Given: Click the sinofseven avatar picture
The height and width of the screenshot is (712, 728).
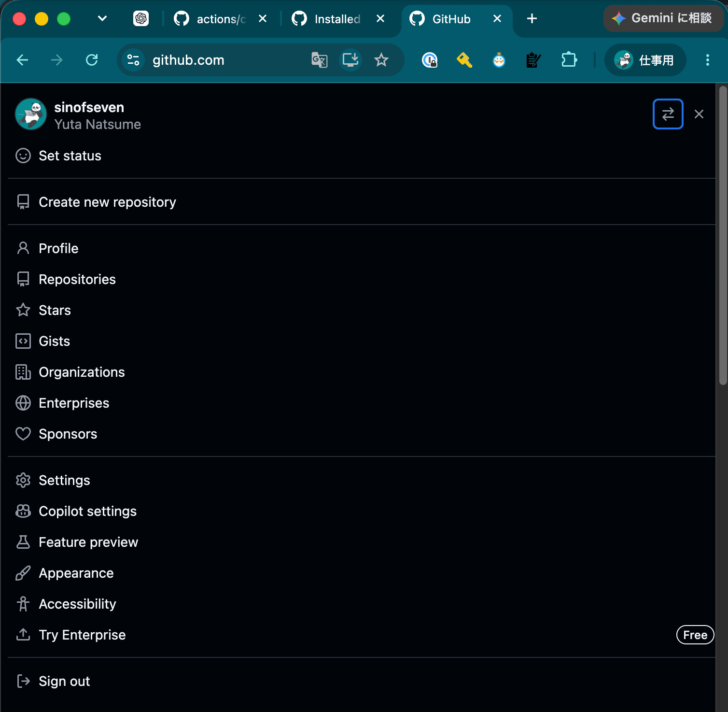Looking at the screenshot, I should pos(31,114).
